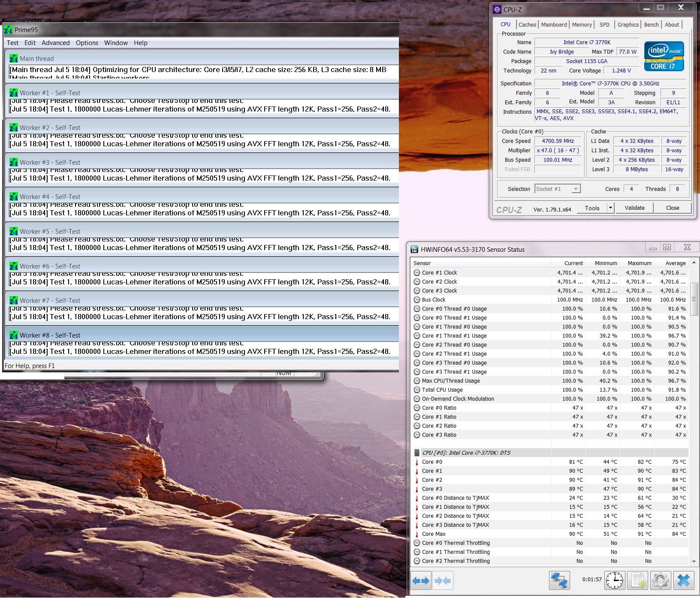
Task: Open the Selection Socket #1 dropdown in CPU-Z
Action: point(576,189)
